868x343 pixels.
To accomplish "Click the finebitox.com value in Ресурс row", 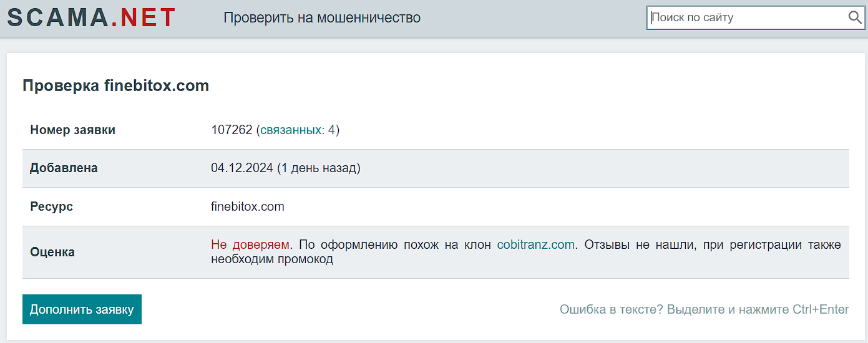I will pyautogui.click(x=247, y=206).
